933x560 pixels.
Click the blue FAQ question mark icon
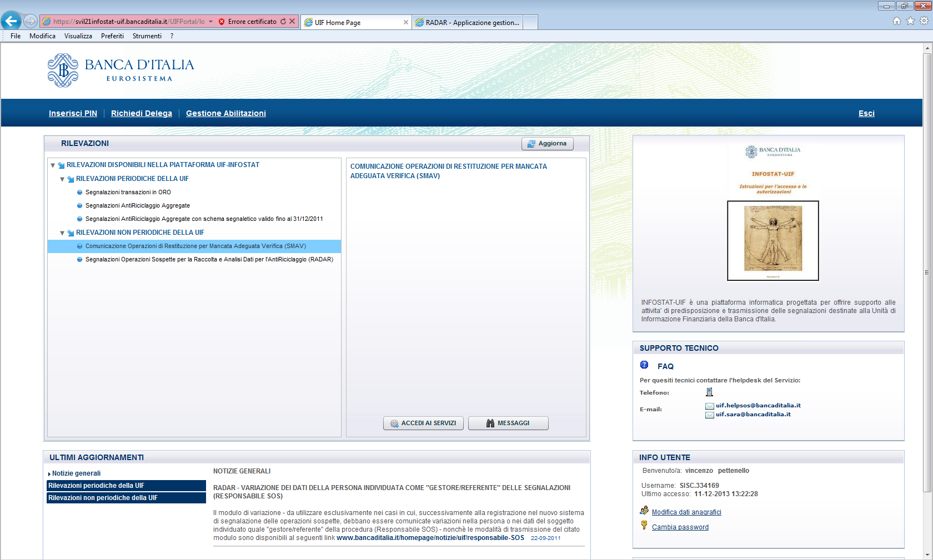coord(644,365)
